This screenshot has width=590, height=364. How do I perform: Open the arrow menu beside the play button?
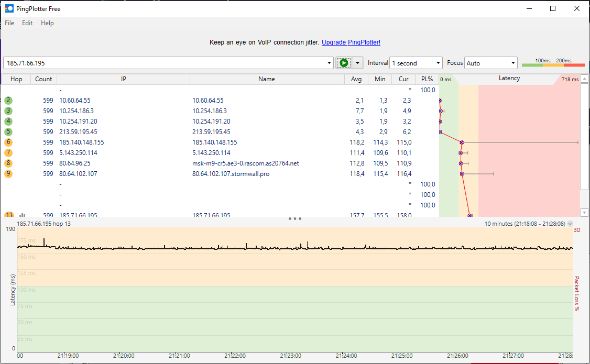[358, 63]
